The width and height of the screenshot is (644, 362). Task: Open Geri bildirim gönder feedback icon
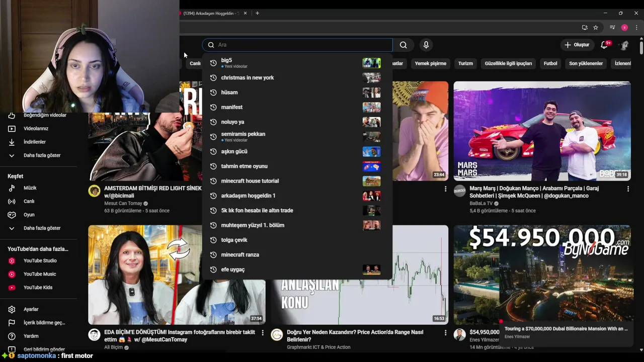click(12, 349)
